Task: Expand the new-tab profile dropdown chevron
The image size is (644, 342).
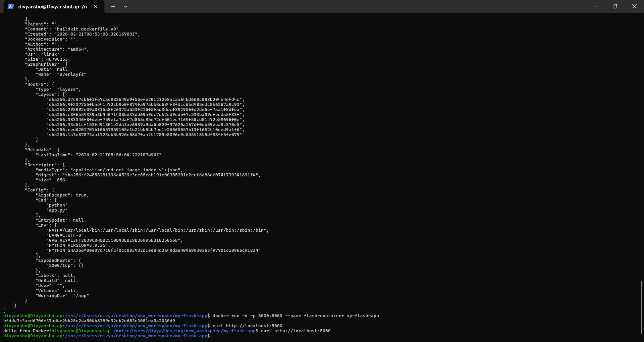Action: pos(125,6)
